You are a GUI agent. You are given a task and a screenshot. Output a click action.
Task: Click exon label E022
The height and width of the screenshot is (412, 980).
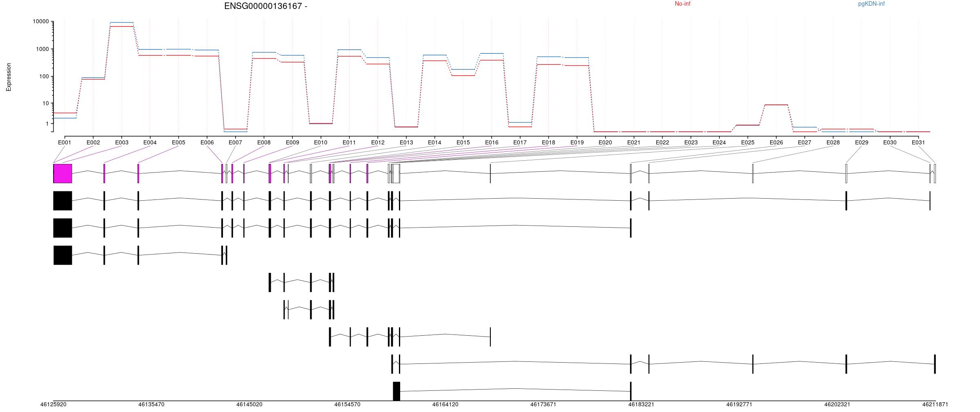pyautogui.click(x=662, y=142)
